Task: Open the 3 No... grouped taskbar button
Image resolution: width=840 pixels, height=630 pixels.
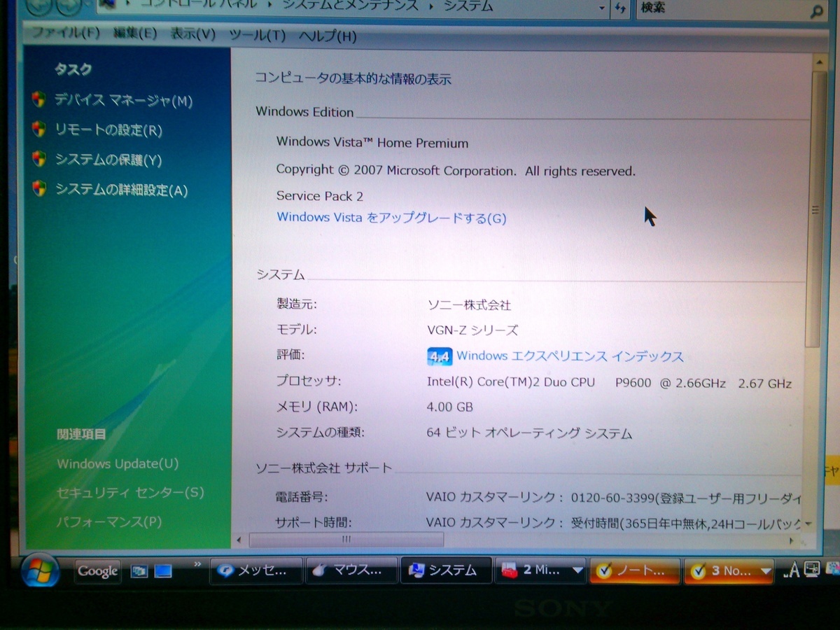Action: pos(729,571)
